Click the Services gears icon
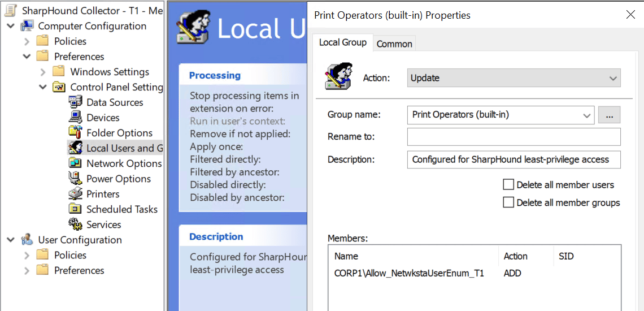Image resolution: width=644 pixels, height=311 pixels. tap(75, 224)
